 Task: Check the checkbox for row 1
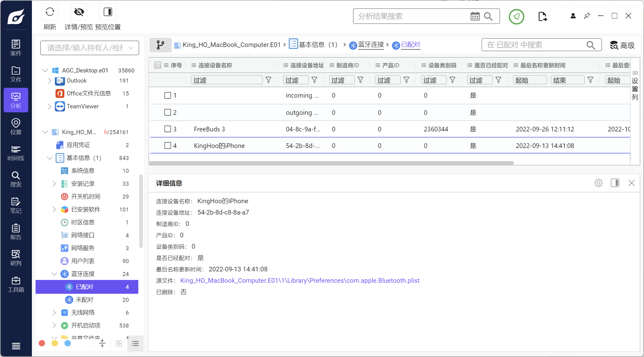pyautogui.click(x=167, y=95)
